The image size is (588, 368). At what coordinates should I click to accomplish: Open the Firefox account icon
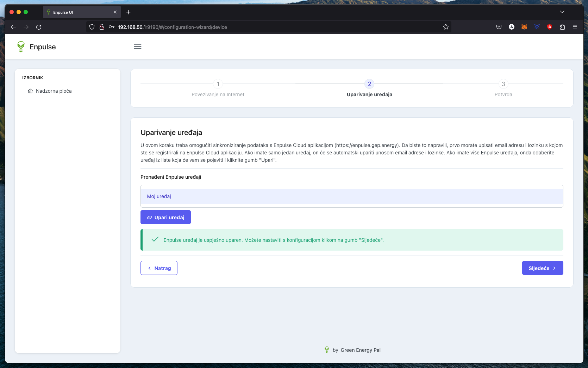512,27
